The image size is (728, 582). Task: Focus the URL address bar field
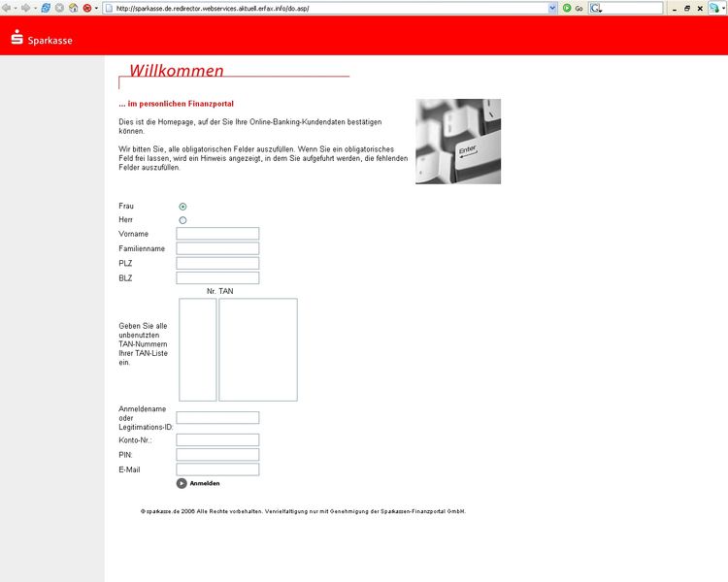click(x=331, y=9)
